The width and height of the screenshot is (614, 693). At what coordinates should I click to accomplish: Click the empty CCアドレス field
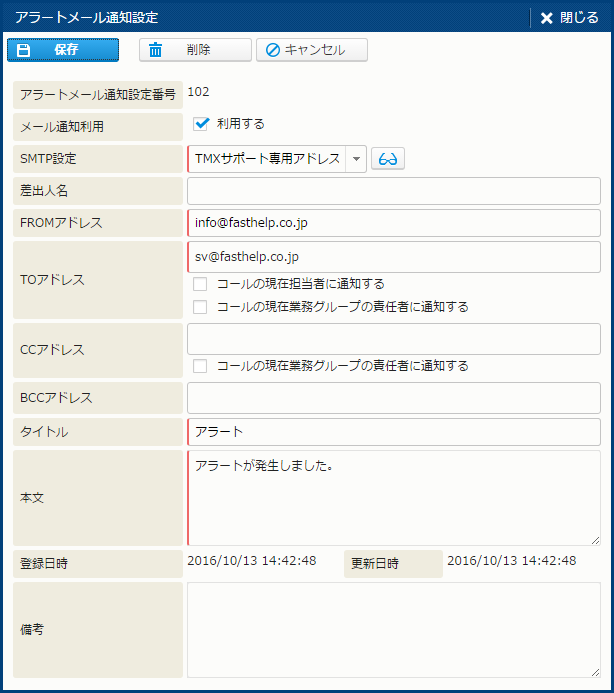click(393, 339)
